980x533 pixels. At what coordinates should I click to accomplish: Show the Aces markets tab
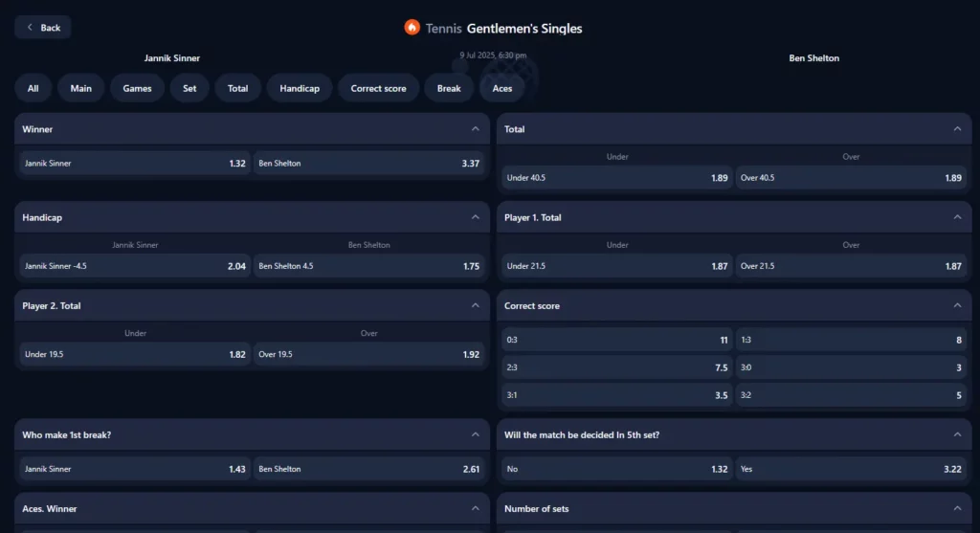click(501, 88)
